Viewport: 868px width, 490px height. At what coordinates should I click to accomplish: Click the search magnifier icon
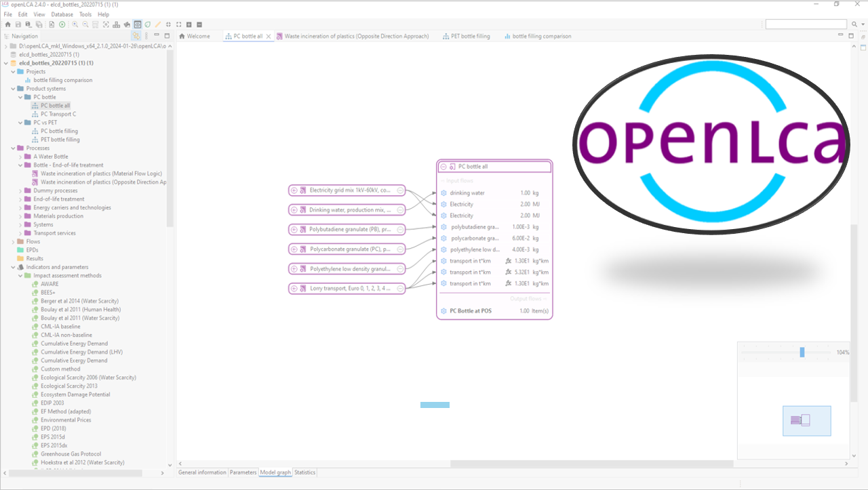point(853,24)
